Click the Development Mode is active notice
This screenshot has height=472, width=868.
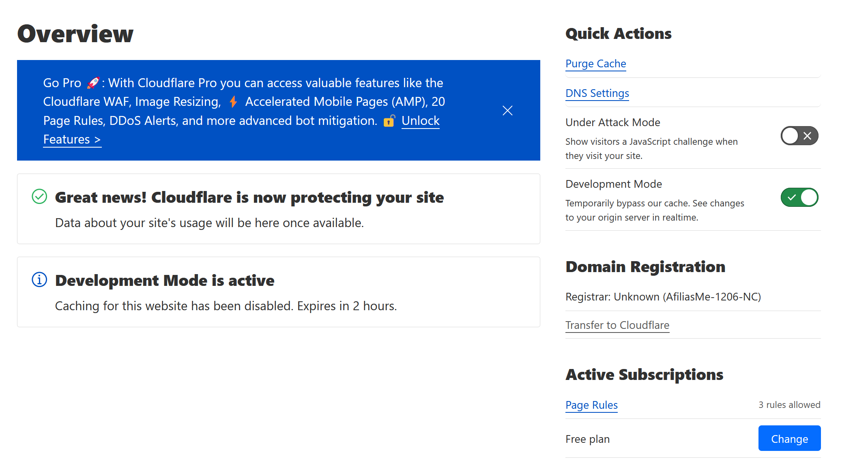(164, 281)
